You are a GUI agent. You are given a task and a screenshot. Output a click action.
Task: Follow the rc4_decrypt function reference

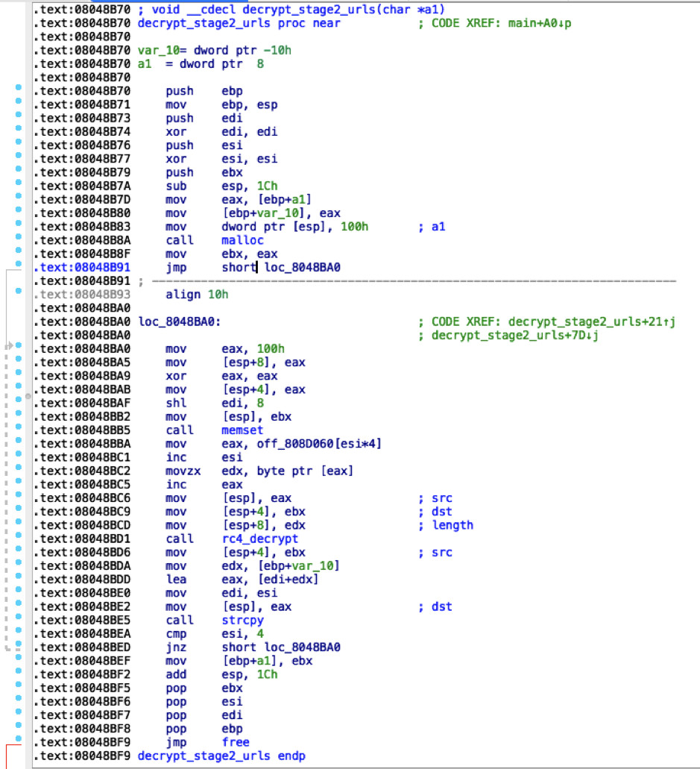click(260, 539)
